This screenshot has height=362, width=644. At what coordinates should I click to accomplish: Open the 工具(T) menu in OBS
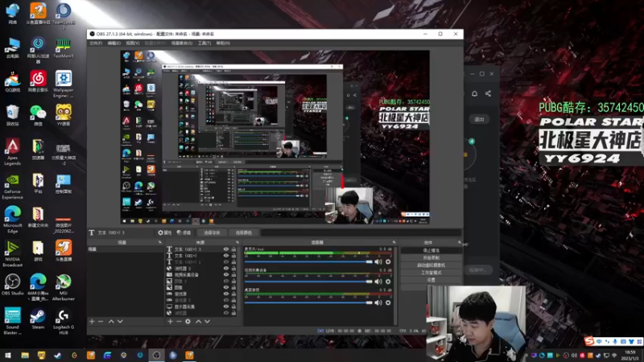pos(204,43)
